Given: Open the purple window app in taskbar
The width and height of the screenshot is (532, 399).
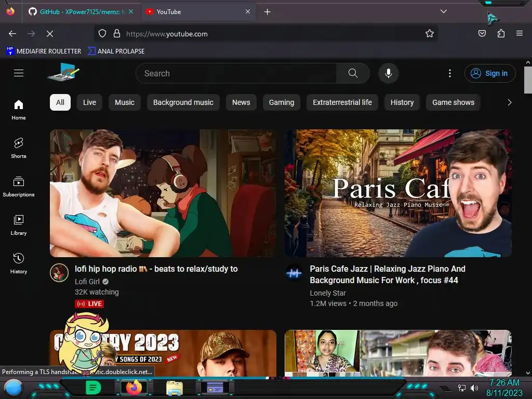Looking at the screenshot, I should click(x=215, y=388).
